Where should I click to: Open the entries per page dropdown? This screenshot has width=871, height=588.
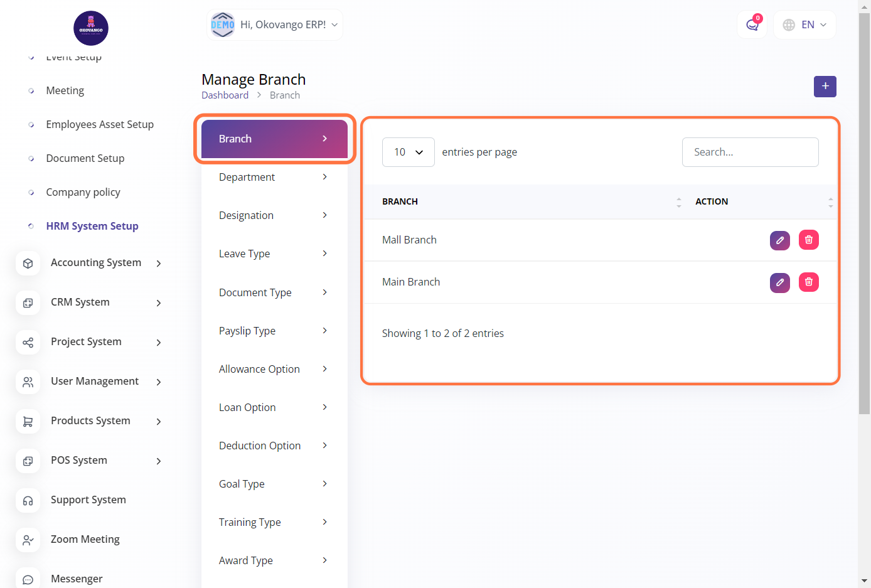click(x=408, y=152)
